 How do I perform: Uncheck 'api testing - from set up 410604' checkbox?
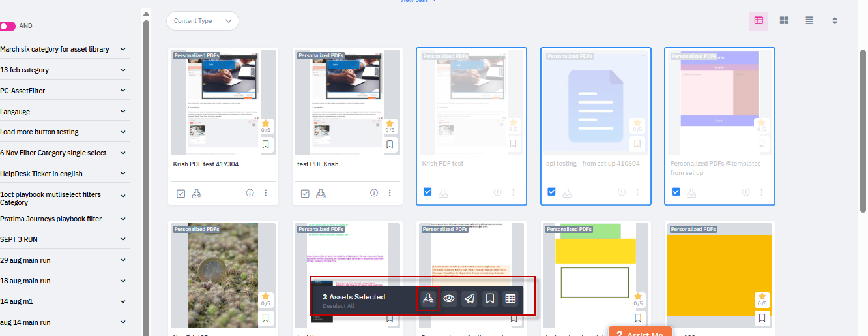click(x=551, y=192)
